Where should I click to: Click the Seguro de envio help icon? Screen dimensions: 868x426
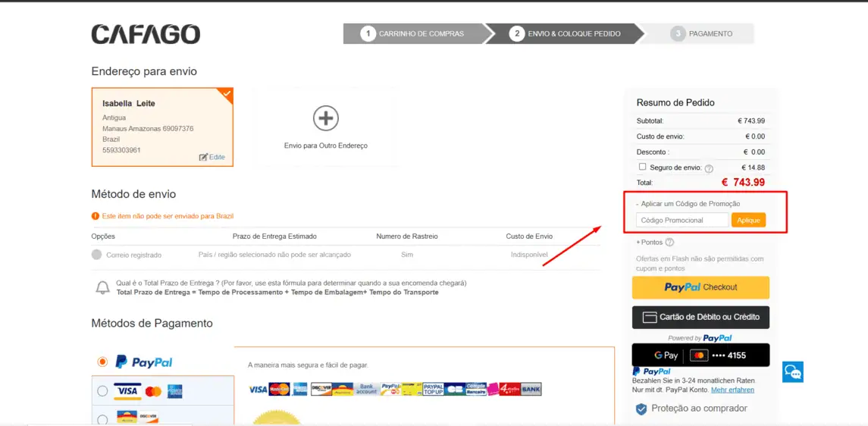(x=709, y=168)
